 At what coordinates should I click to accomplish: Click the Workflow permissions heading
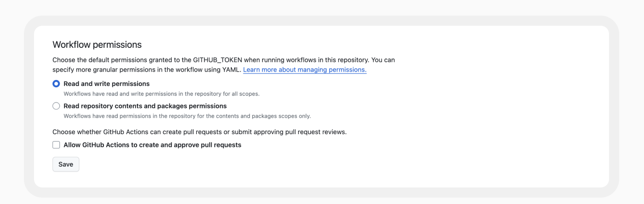pos(97,45)
